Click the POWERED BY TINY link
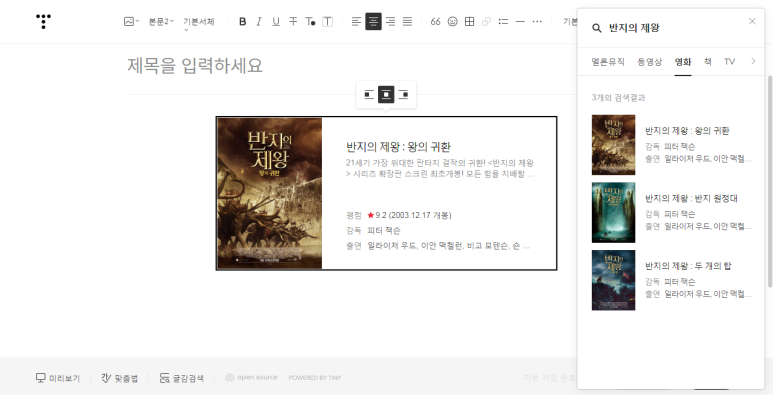Viewport: 773px width, 395px height. pyautogui.click(x=315, y=378)
